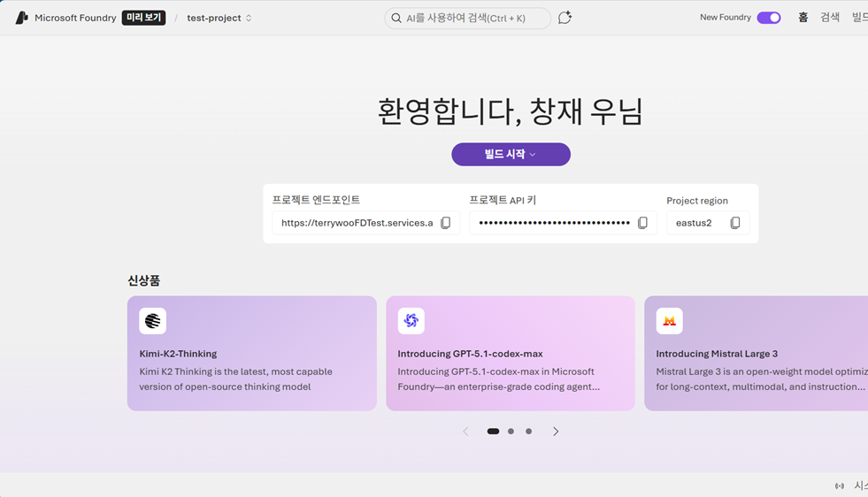
Task: Copy the project endpoint URL
Action: pyautogui.click(x=446, y=223)
